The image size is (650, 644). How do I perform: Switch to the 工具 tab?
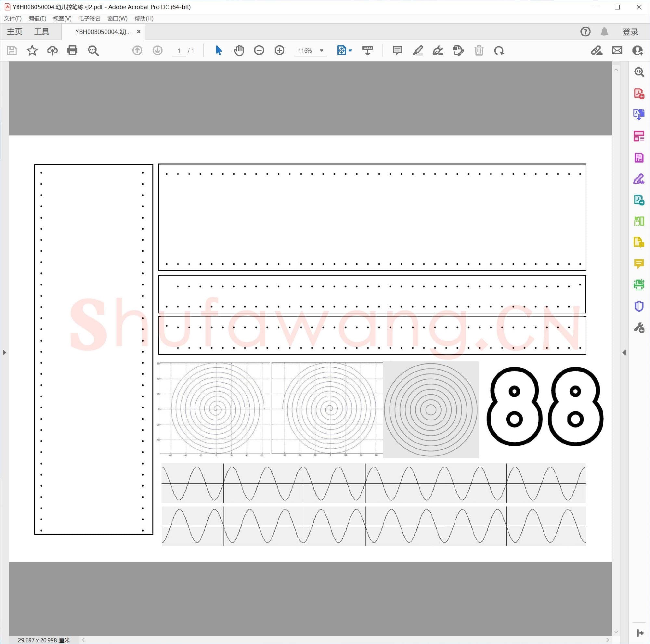pyautogui.click(x=42, y=32)
